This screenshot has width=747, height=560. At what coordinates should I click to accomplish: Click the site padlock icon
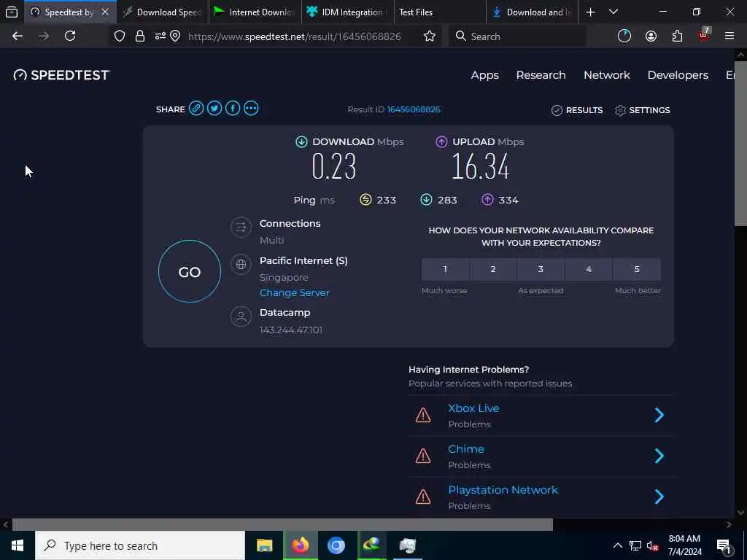coord(139,36)
